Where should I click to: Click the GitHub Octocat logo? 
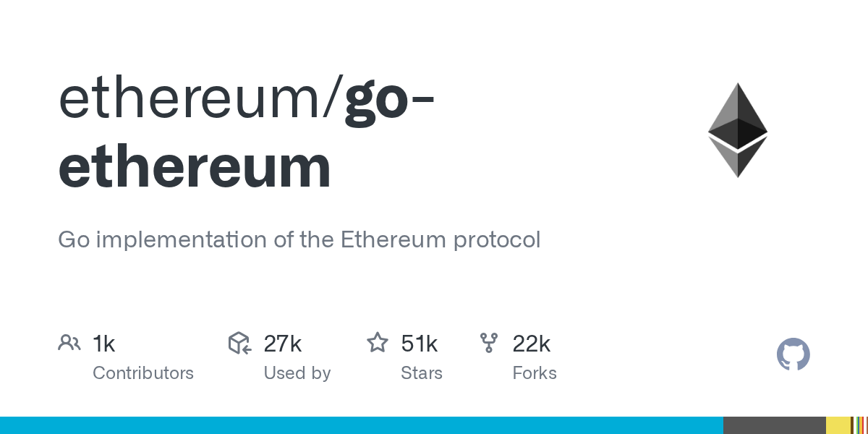[x=793, y=355]
